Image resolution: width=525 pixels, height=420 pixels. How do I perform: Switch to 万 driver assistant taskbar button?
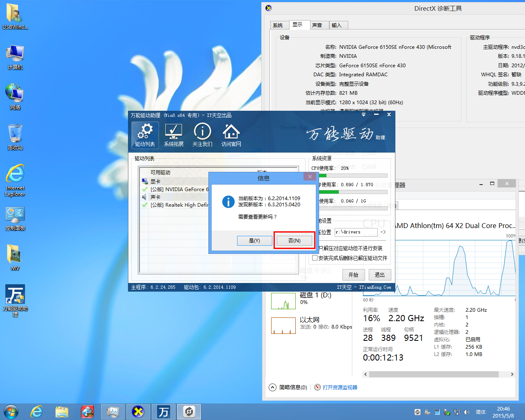pyautogui.click(x=164, y=411)
